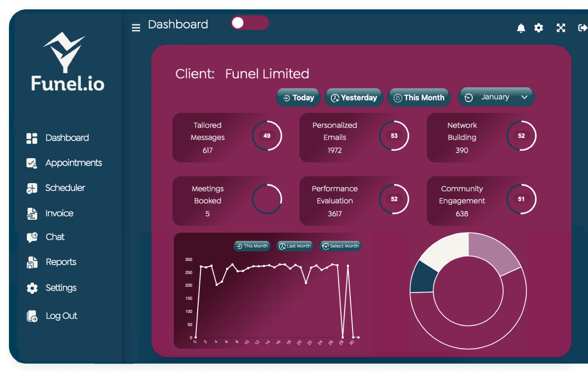
Task: Click the settings gear in top toolbar
Action: [x=539, y=28]
